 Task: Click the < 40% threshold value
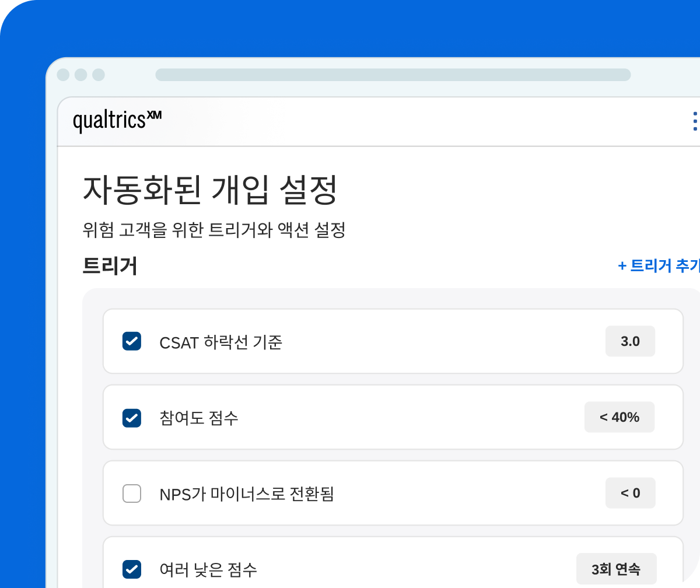point(619,417)
